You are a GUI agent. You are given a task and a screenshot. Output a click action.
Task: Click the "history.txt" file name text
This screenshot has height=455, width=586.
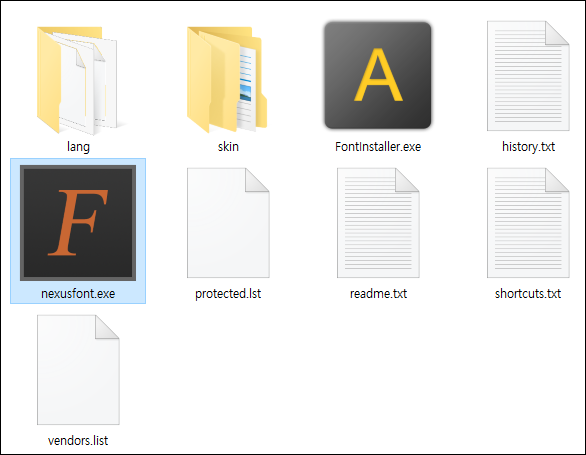pyautogui.click(x=528, y=147)
